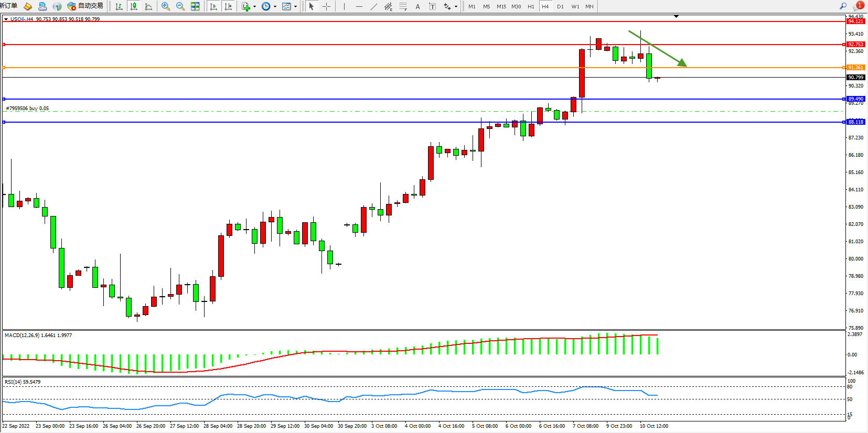Click the 新订单 new order button

tap(9, 6)
